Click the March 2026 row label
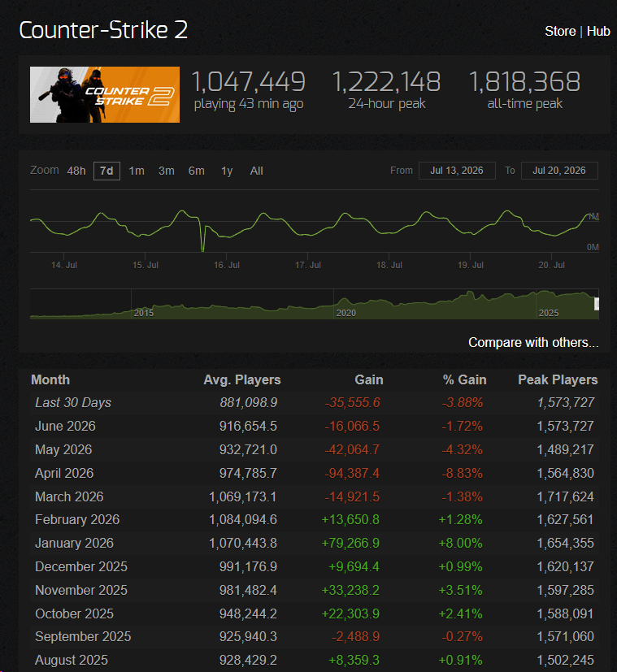Screen dimensions: 617x672 pos(69,496)
